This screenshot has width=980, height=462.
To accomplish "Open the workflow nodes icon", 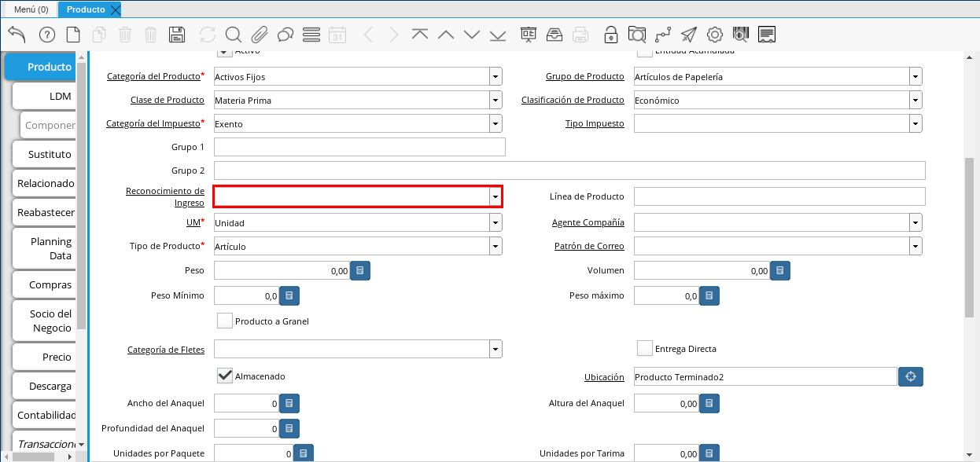I will (663, 35).
